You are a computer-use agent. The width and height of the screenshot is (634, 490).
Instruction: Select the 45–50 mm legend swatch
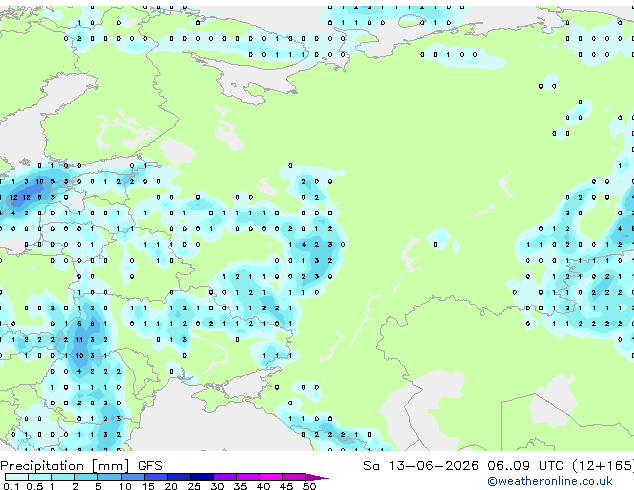pos(294,477)
